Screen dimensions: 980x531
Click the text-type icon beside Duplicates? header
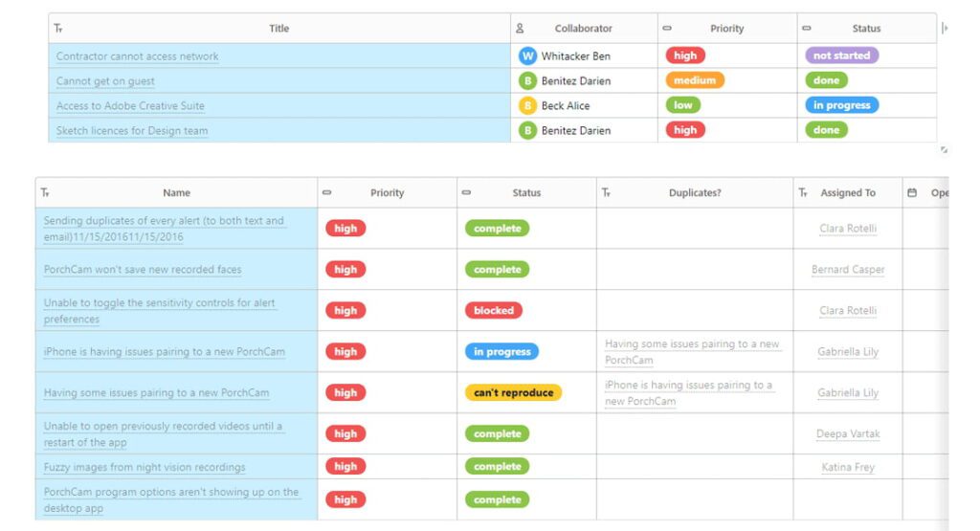pyautogui.click(x=606, y=192)
